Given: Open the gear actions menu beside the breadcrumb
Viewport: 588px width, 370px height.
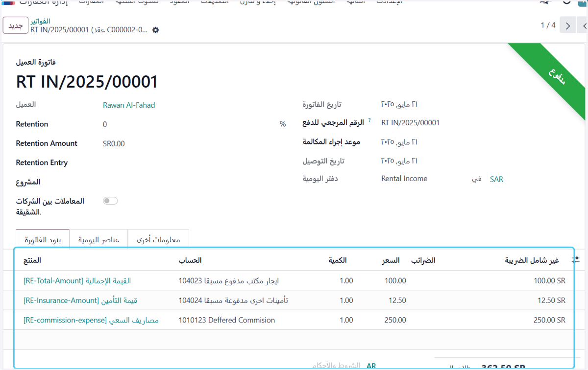Looking at the screenshot, I should [x=156, y=30].
